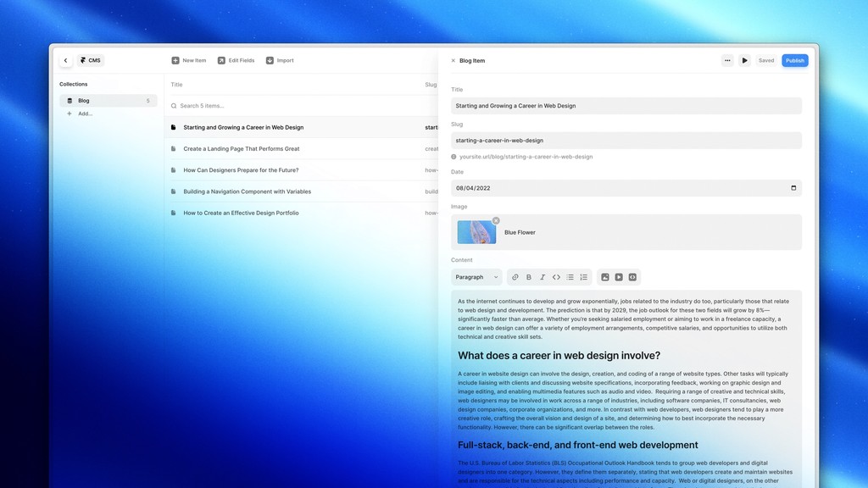
Task: Create a New Item
Action: (x=189, y=60)
